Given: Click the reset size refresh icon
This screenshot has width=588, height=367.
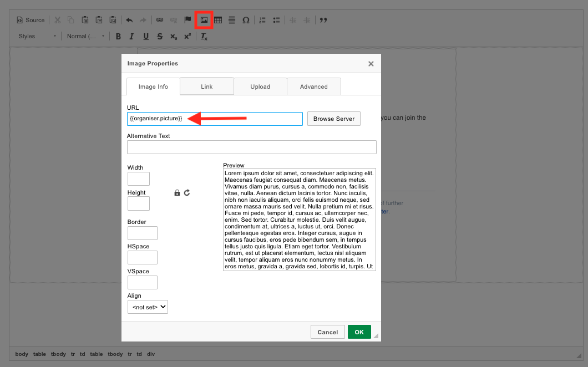Looking at the screenshot, I should click(187, 193).
